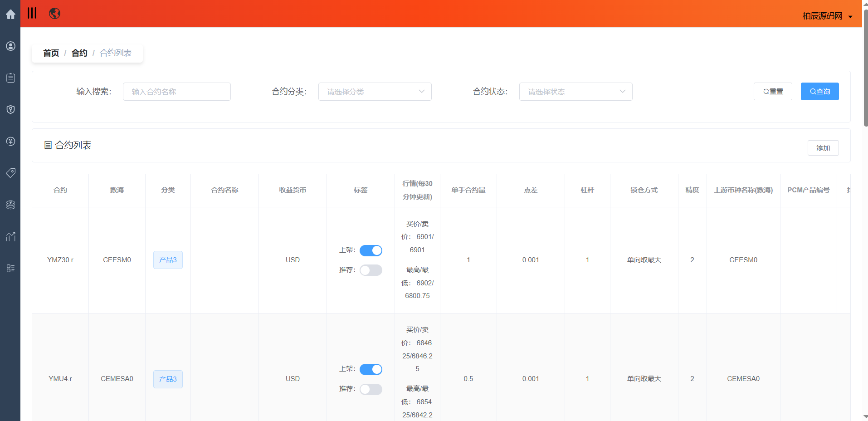Turn on 推荐 switch for YMU4.r
The height and width of the screenshot is (421, 868).
[x=371, y=389]
